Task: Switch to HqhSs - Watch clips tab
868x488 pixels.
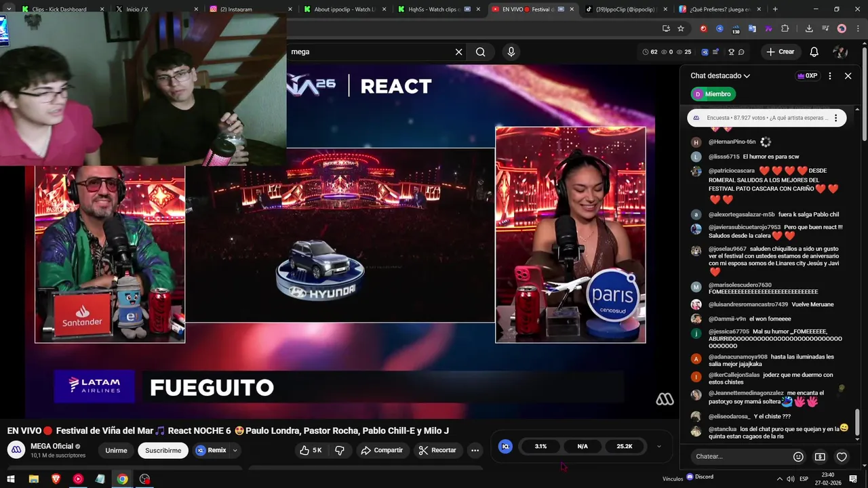Action: (439, 9)
